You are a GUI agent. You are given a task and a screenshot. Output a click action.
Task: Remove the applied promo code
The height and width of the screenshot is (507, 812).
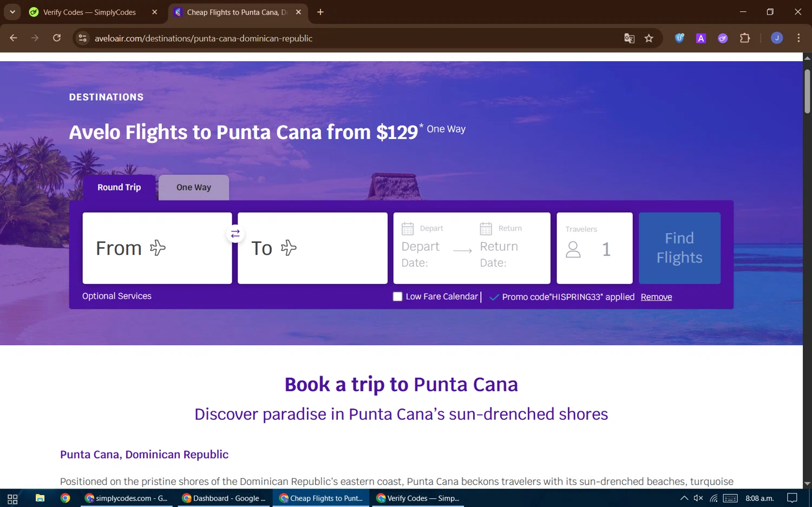pos(656,297)
